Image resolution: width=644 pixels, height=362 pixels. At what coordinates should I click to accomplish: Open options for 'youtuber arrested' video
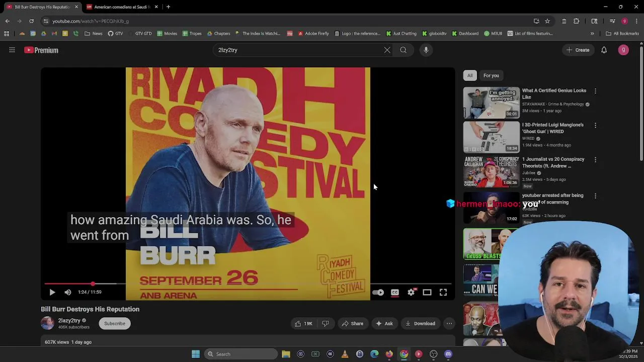point(595,196)
